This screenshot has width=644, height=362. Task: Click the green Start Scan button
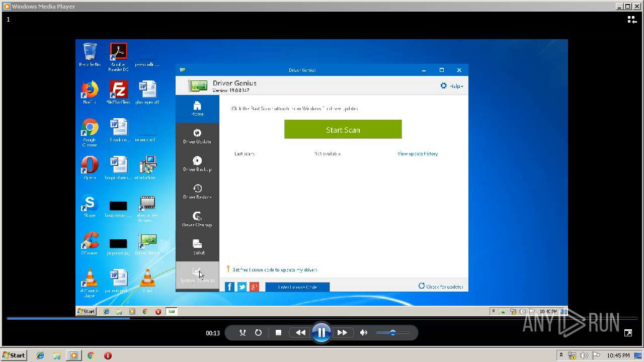[x=343, y=129]
